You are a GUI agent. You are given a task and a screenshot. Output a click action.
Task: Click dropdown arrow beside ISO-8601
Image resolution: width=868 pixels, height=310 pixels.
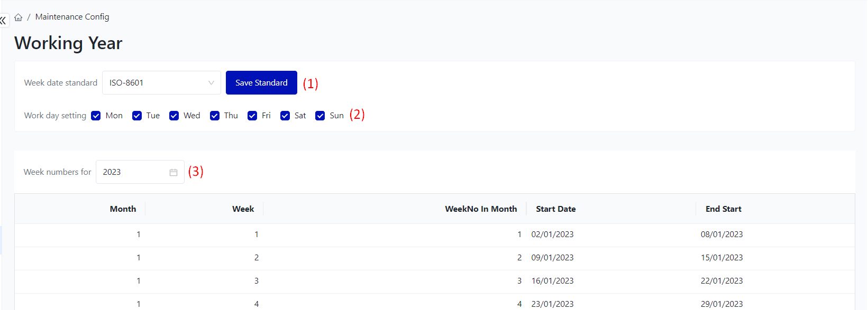point(211,83)
